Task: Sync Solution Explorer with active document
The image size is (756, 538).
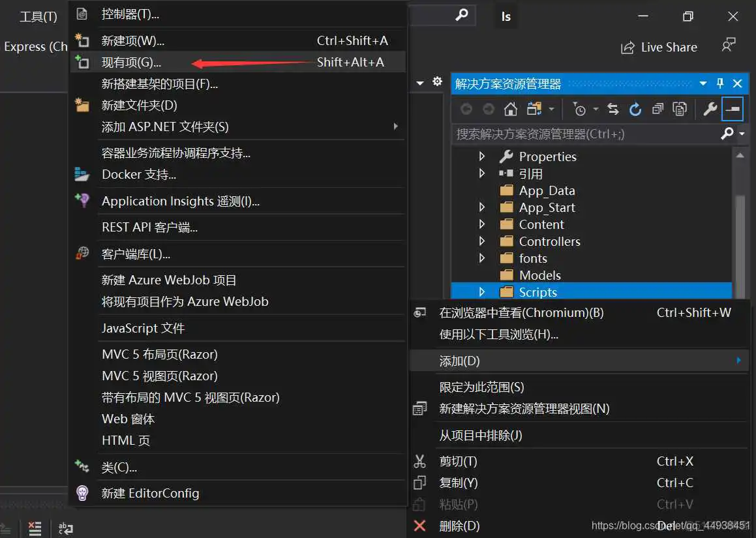Action: click(x=612, y=108)
